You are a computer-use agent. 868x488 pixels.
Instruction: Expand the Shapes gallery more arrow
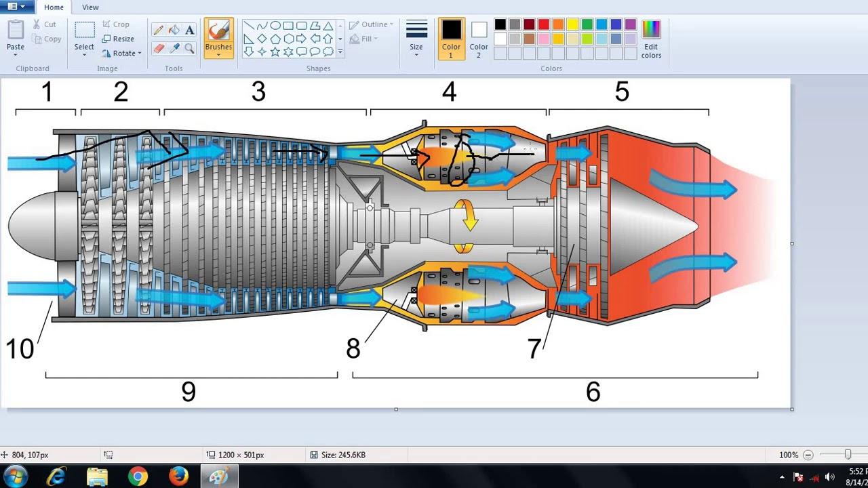[x=340, y=52]
